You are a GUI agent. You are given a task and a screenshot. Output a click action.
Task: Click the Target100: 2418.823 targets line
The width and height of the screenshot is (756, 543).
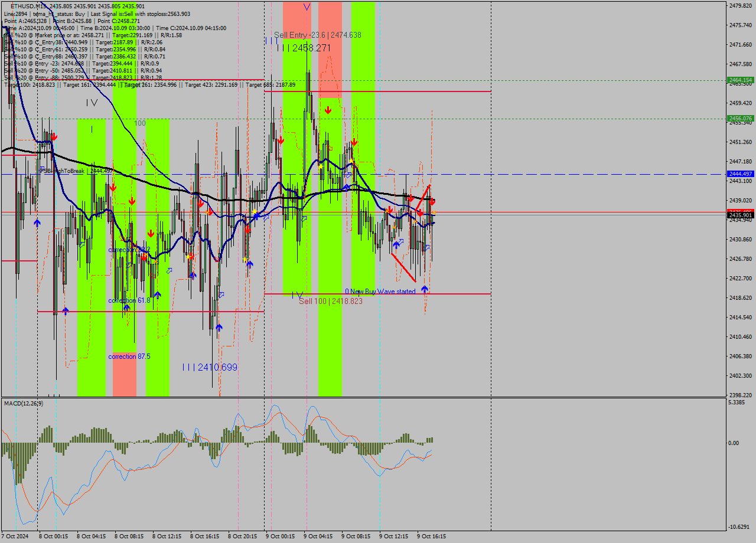tap(149, 85)
